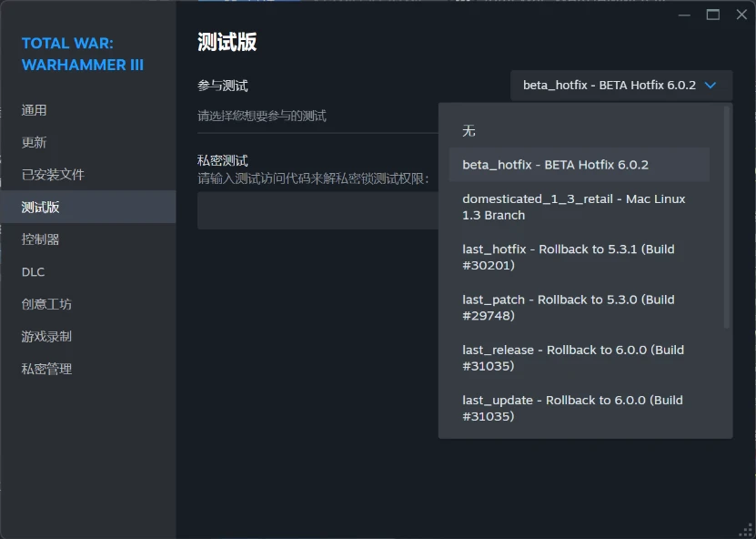Viewport: 756px width, 539px height.
Task: Click the private beta access code field
Action: pos(318,211)
